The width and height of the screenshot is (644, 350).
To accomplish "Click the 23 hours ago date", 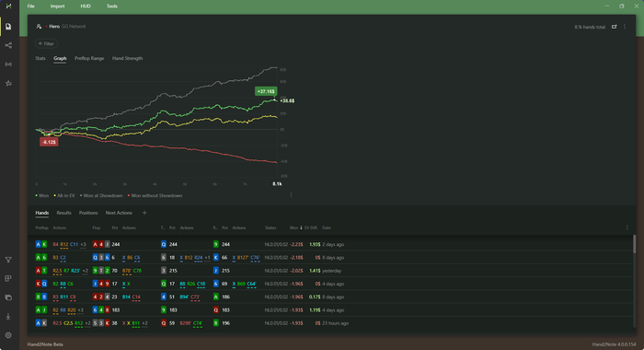I will [335, 323].
